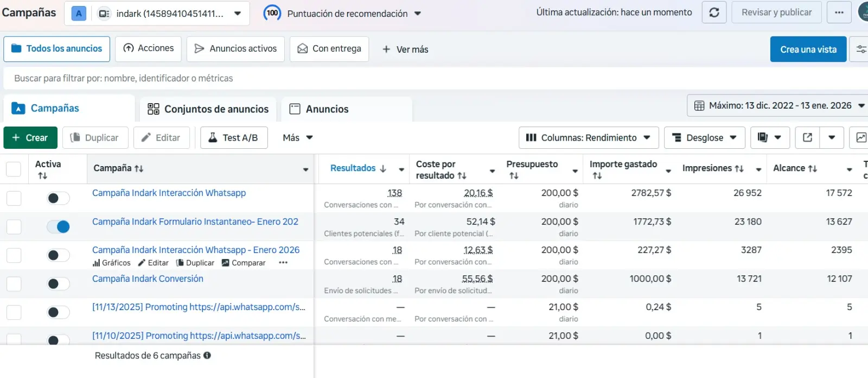Disable the Campaña Indark Formulario Instantaneo toggle

[59, 227]
